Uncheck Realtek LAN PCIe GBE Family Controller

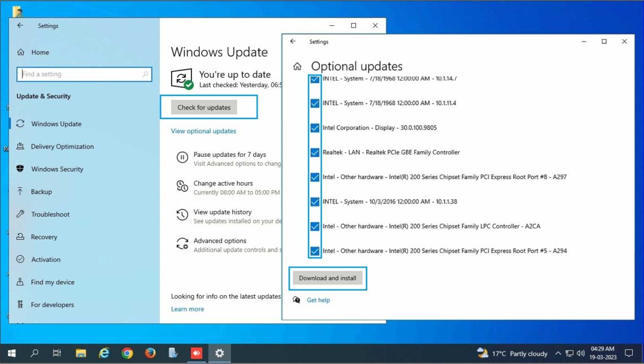tap(315, 152)
